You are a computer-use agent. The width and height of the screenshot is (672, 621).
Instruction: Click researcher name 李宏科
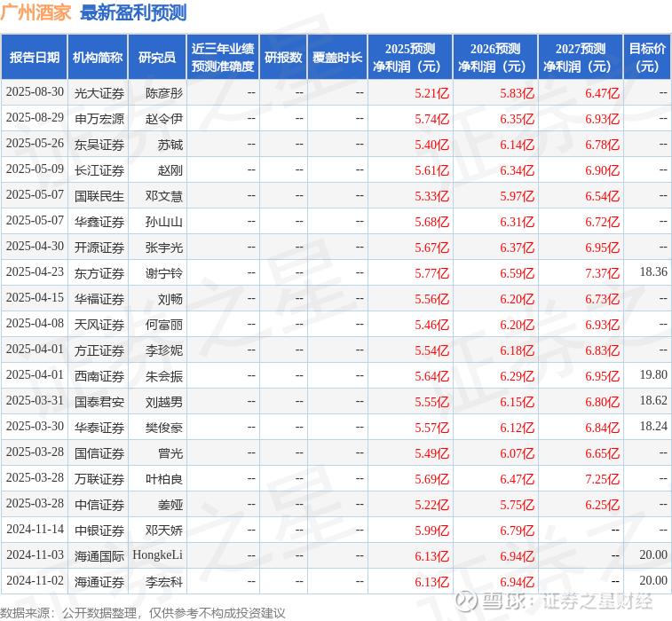163,582
